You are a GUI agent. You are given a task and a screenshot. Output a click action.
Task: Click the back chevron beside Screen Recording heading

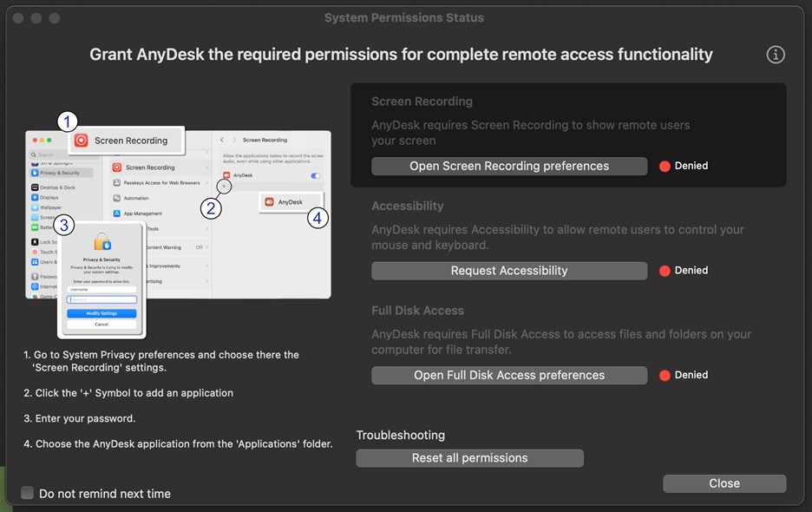[x=222, y=140]
